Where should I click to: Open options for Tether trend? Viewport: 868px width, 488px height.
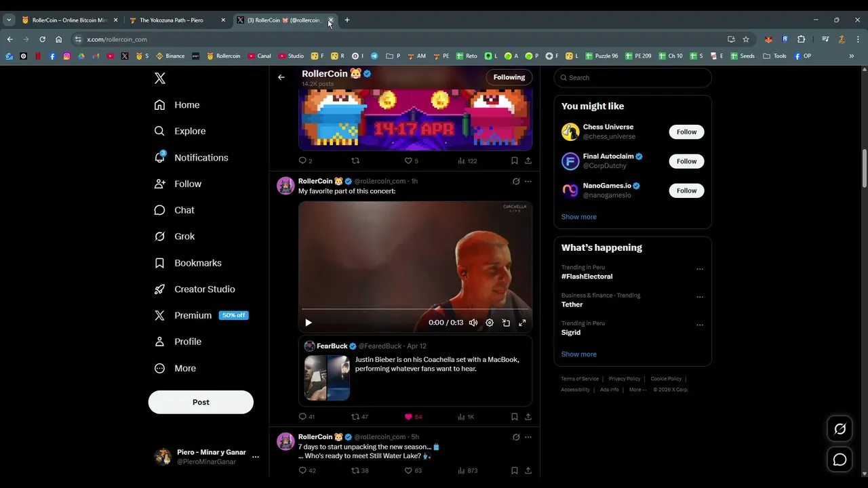point(700,297)
